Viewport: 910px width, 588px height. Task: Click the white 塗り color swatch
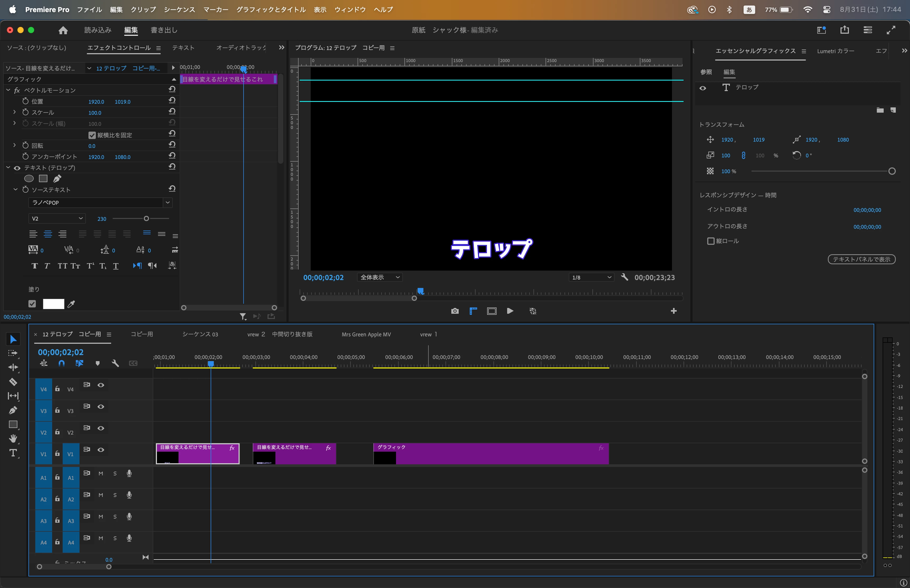point(53,304)
